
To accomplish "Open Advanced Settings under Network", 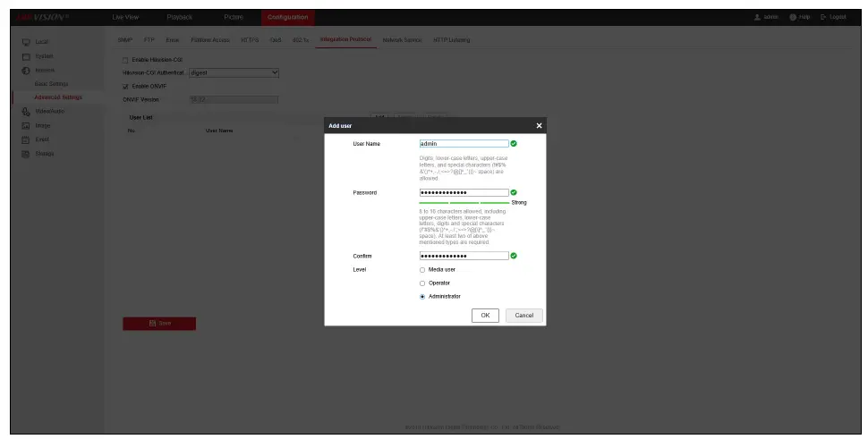I will pos(58,97).
